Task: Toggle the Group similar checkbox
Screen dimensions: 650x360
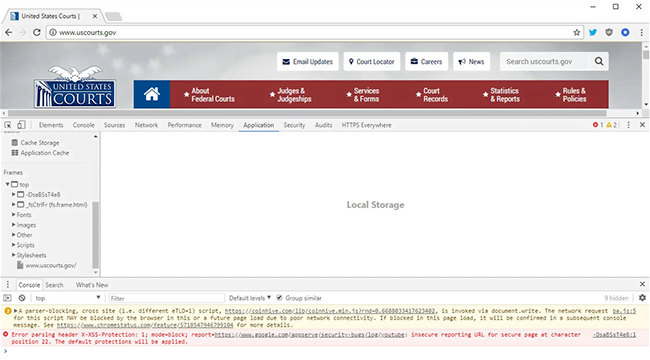Action: pyautogui.click(x=279, y=298)
